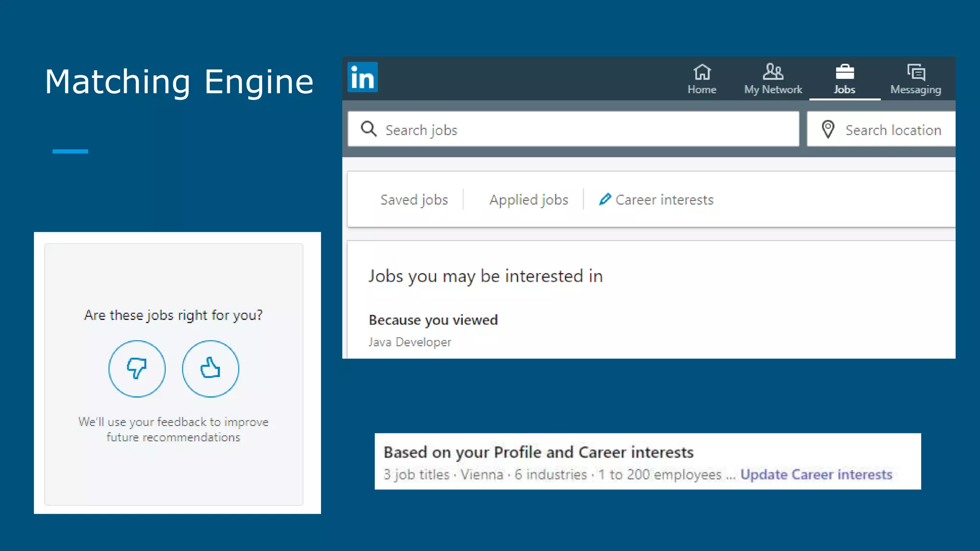Screen dimensions: 980x551
Task: Click the LinkedIn logo icon
Action: pos(362,77)
